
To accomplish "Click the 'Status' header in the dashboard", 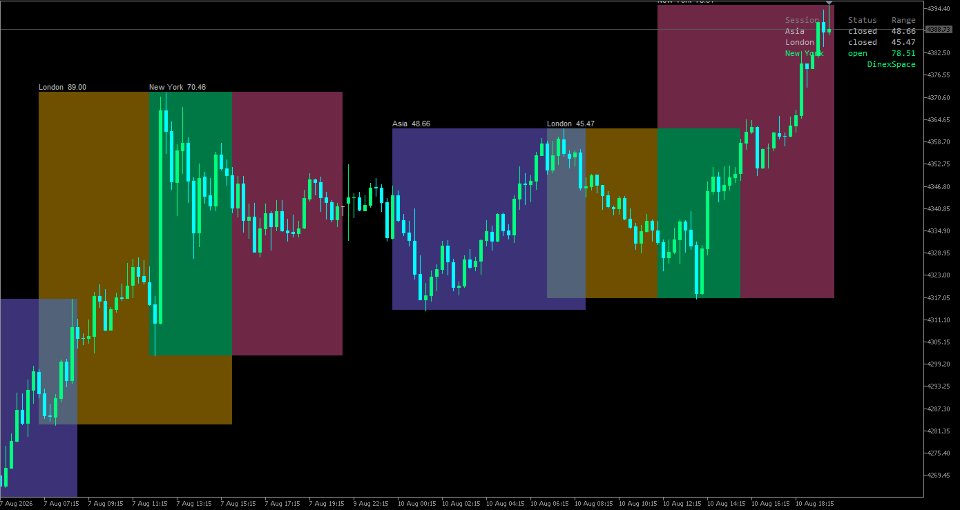I will (862, 20).
